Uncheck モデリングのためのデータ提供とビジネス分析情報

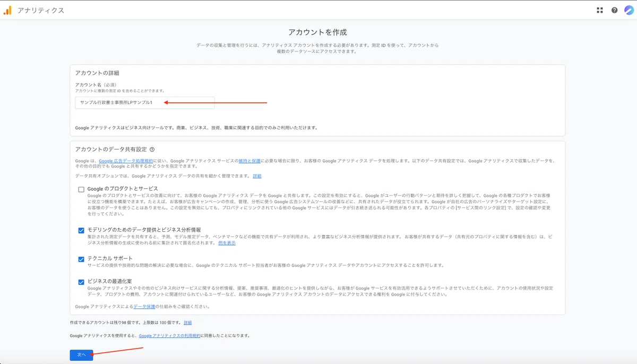click(x=81, y=230)
